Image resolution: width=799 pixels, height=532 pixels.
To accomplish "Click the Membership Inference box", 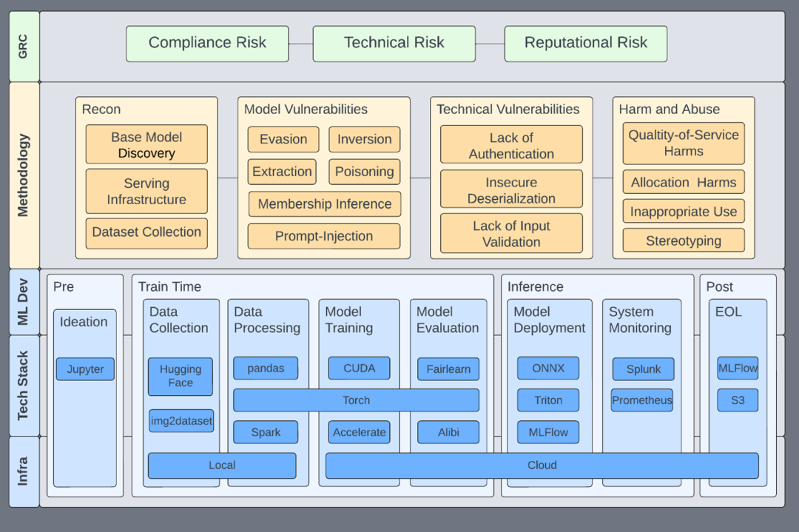I will pos(324,204).
